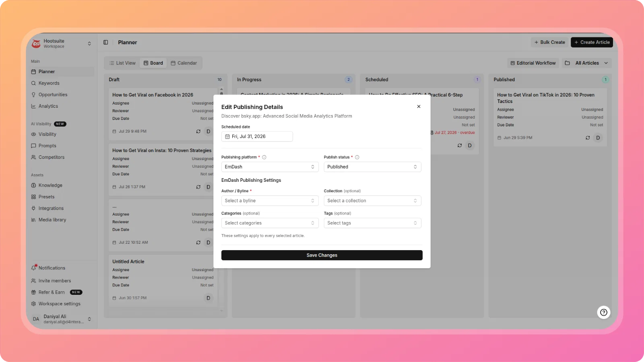Open the Untitled Article card

coord(163,280)
